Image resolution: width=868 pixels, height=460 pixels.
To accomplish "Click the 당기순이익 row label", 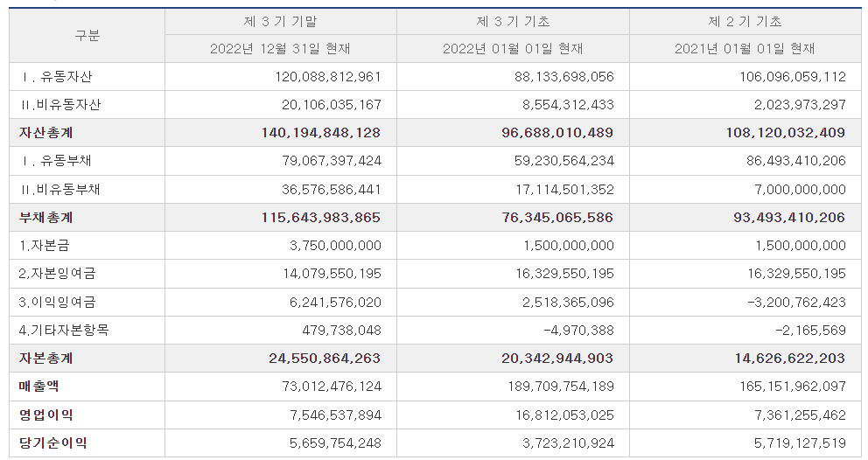I will click(x=53, y=443).
